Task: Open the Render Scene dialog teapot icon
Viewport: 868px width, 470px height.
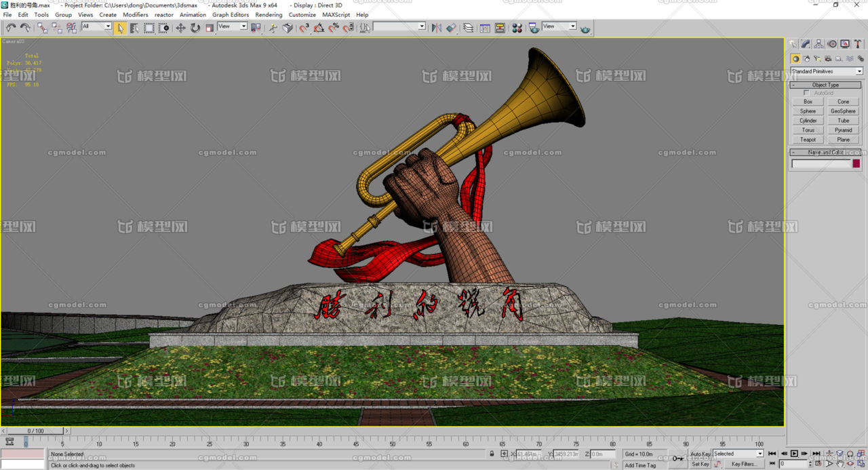Action: pos(534,28)
